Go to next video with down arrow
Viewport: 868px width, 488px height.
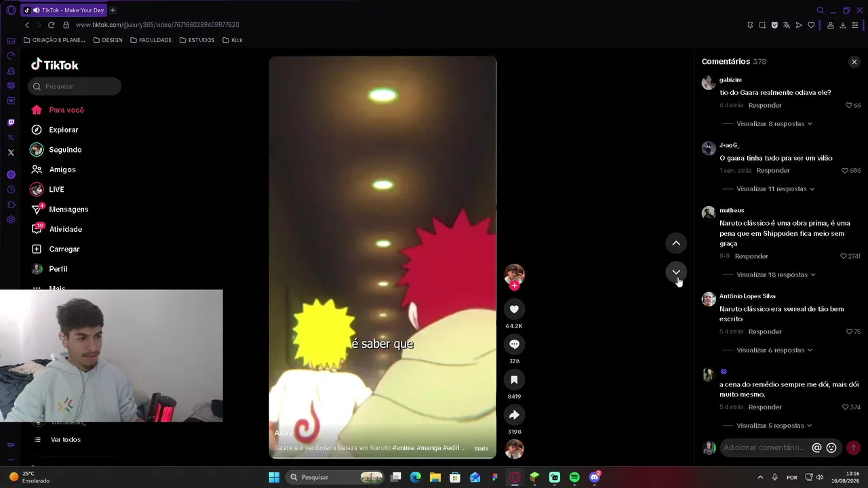(x=676, y=272)
